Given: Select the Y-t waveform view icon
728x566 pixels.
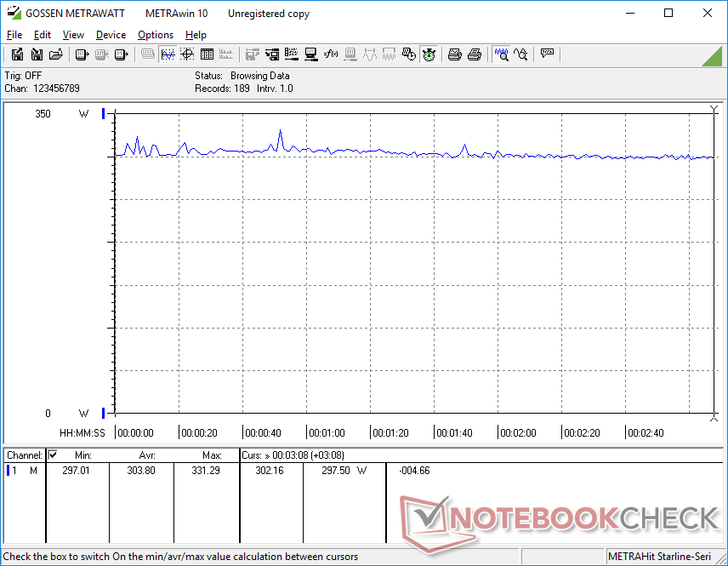Looking at the screenshot, I should [x=168, y=54].
